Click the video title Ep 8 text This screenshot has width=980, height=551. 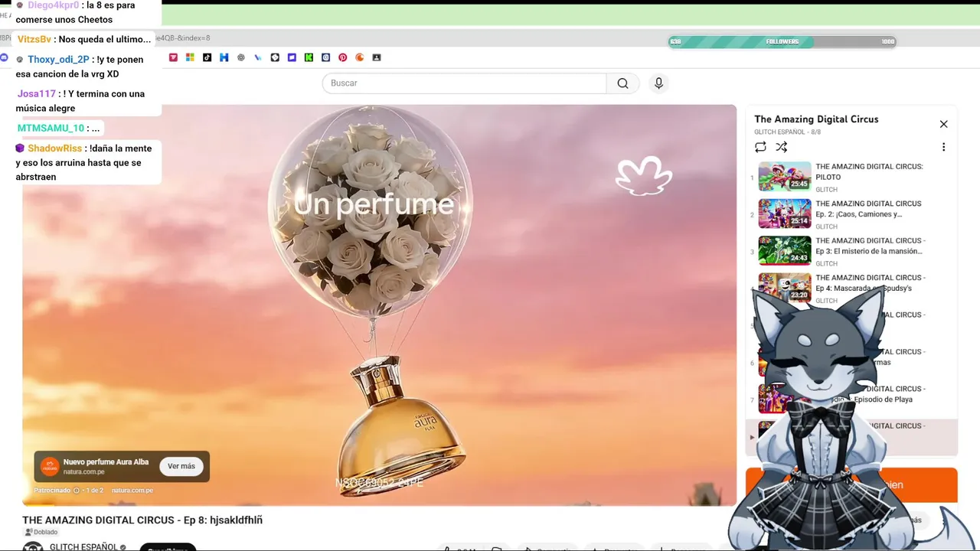tap(142, 520)
